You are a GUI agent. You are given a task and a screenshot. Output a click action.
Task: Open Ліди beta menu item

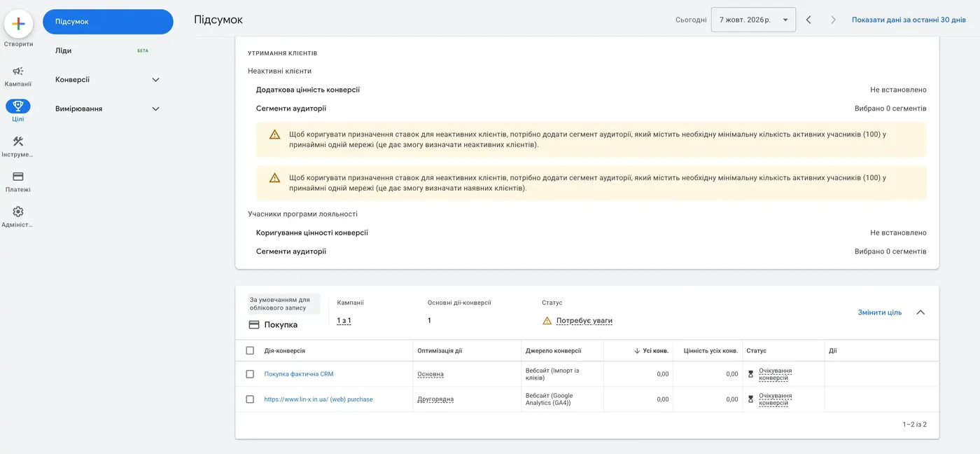[x=108, y=50]
